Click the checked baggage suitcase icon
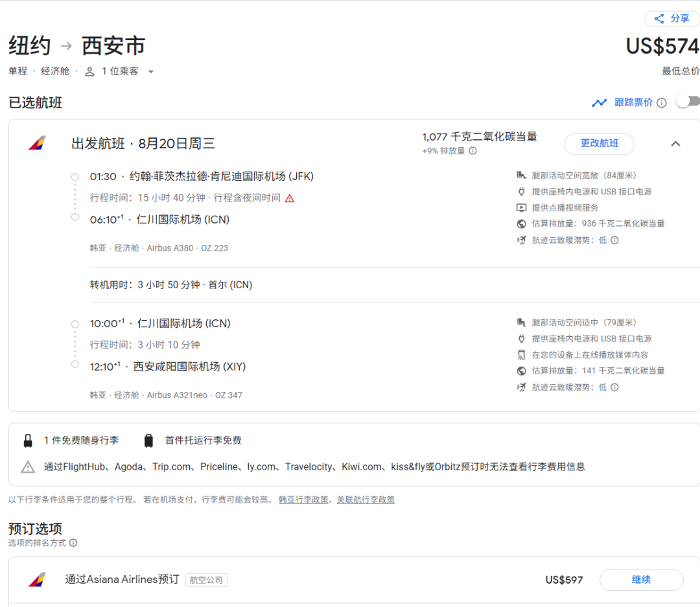700x607 pixels. pos(148,441)
